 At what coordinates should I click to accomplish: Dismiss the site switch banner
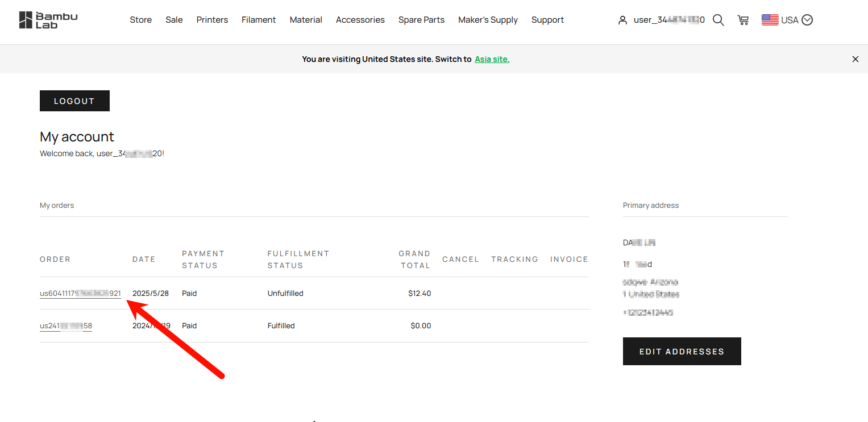pyautogui.click(x=855, y=59)
